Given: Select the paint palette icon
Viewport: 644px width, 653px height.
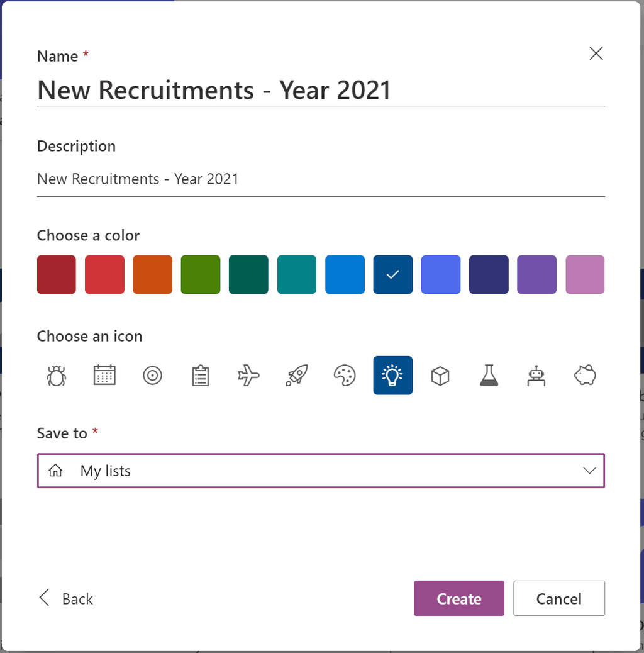Looking at the screenshot, I should pyautogui.click(x=345, y=376).
